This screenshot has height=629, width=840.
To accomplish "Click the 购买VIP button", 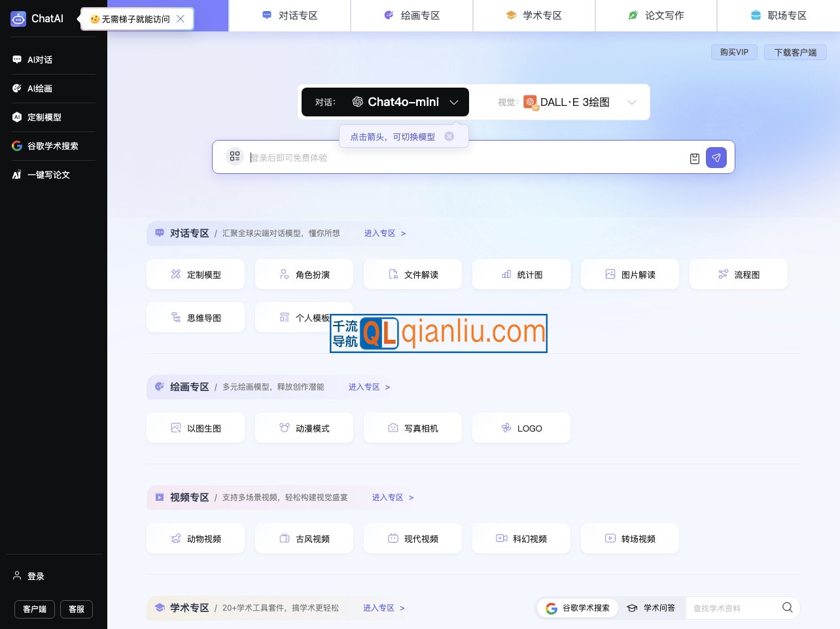I will pyautogui.click(x=734, y=52).
